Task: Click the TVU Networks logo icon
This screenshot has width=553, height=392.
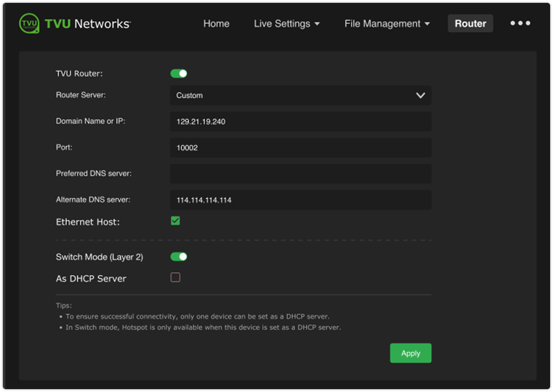Action: 29,23
